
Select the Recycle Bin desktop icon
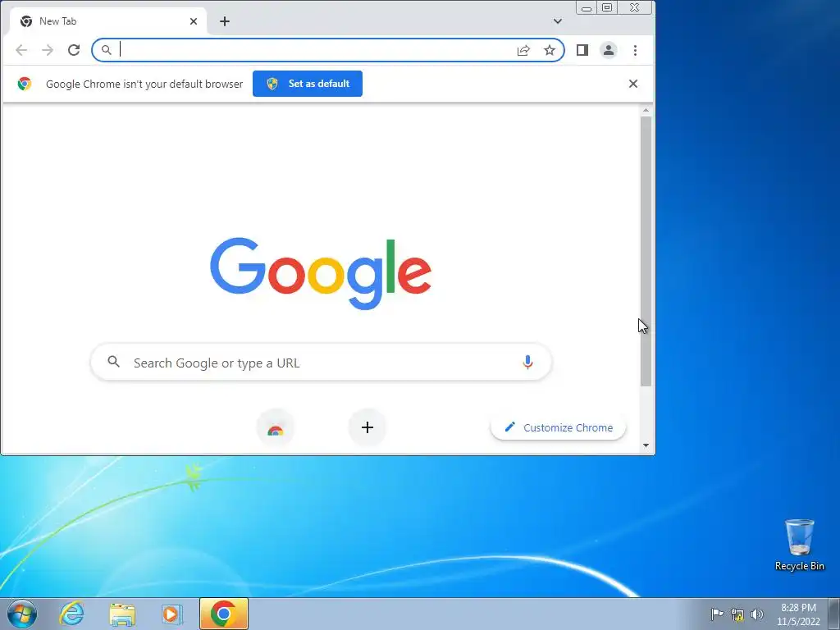[x=799, y=545]
